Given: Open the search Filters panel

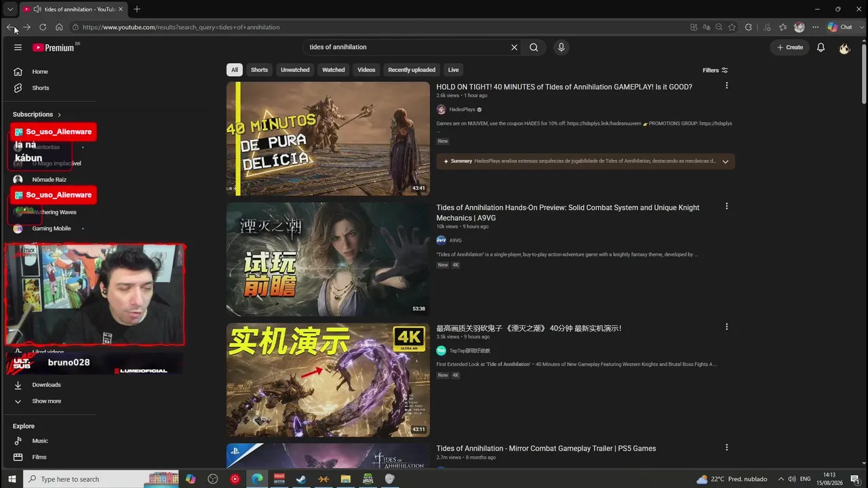Looking at the screenshot, I should tap(715, 70).
